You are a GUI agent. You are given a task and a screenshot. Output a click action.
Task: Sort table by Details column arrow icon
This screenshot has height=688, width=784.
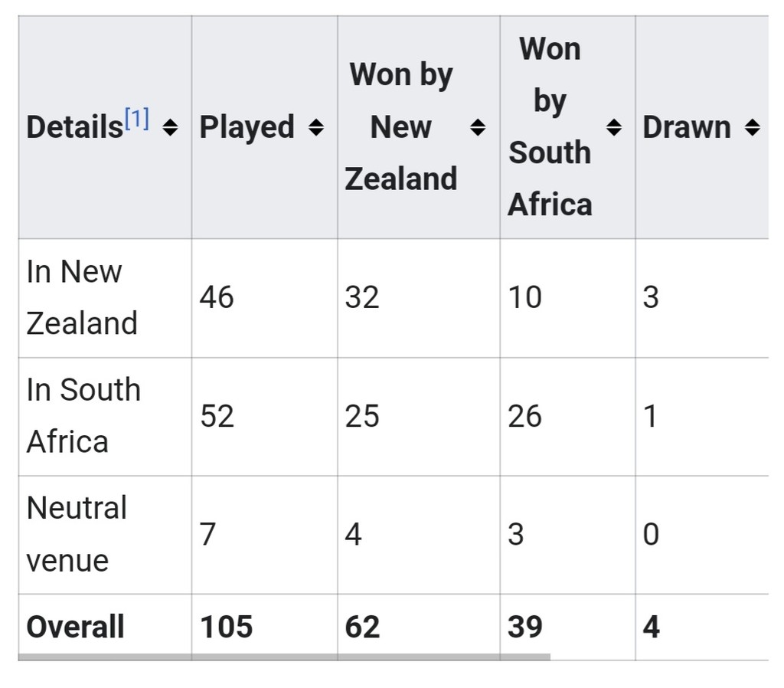click(x=171, y=128)
